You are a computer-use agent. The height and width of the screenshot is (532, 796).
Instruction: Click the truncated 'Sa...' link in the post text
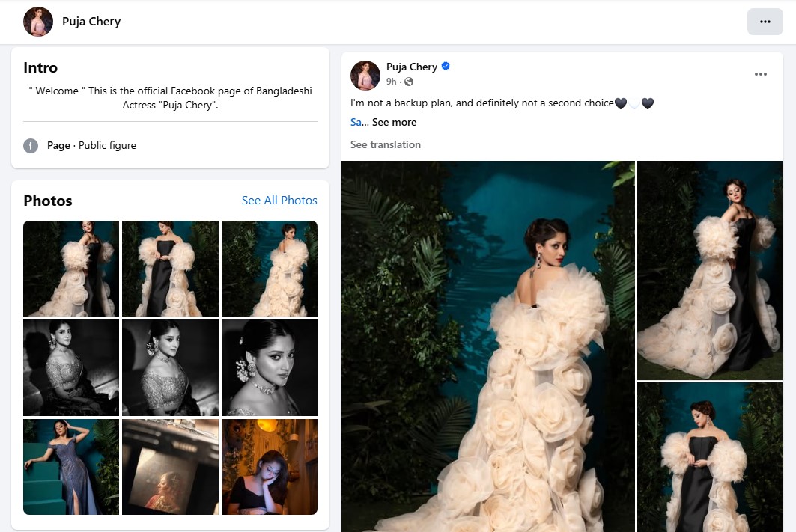(359, 122)
